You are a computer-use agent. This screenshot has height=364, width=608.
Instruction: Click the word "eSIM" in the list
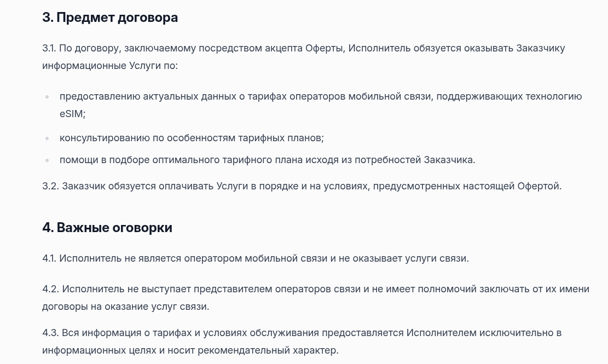click(x=72, y=114)
